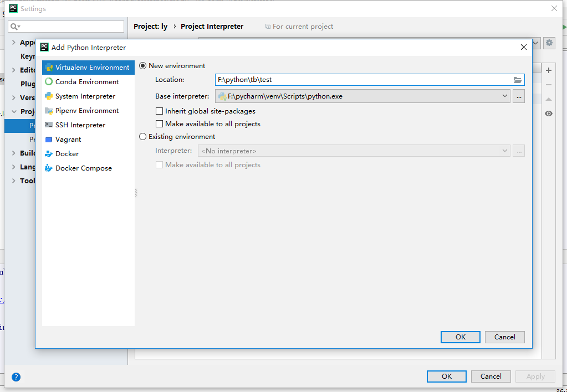The width and height of the screenshot is (567, 392).
Task: Browse for location using folder icon
Action: click(x=518, y=80)
